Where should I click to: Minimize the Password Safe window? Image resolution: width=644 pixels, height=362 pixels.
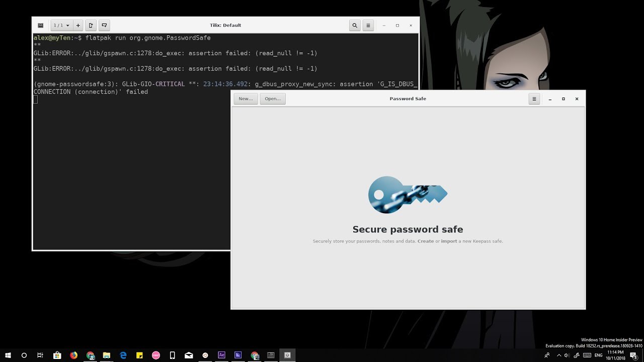tap(550, 99)
